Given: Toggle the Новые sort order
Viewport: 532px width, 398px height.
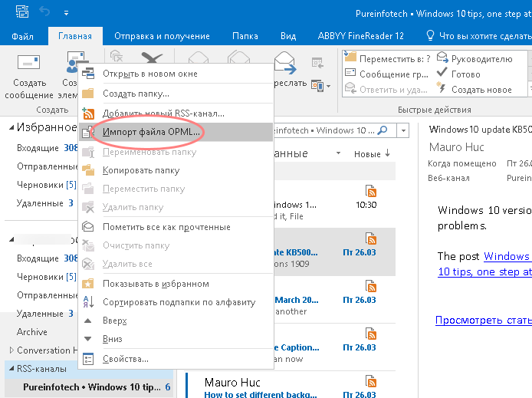Looking at the screenshot, I should 372,153.
